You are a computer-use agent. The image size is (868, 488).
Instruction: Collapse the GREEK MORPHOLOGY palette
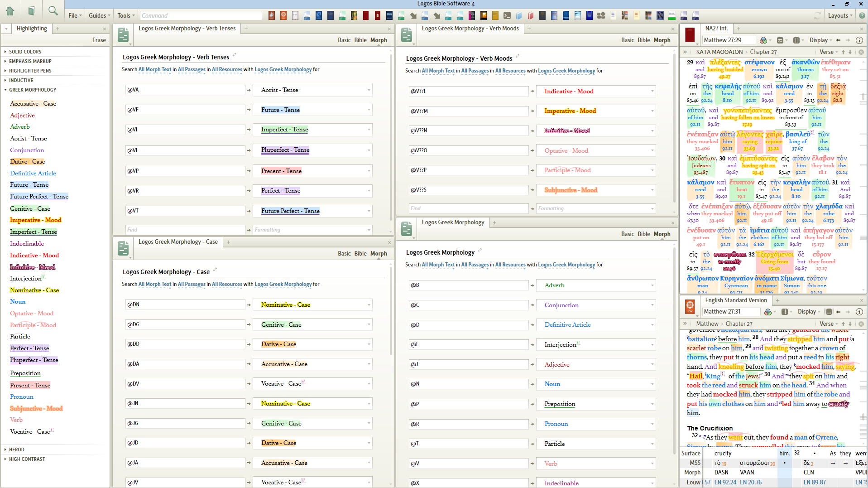pyautogui.click(x=32, y=90)
